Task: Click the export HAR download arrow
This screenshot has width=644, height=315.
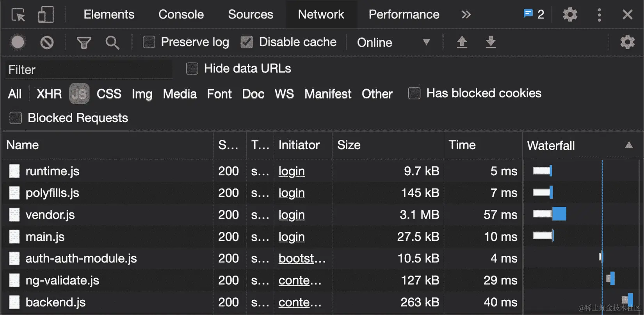Action: [491, 42]
